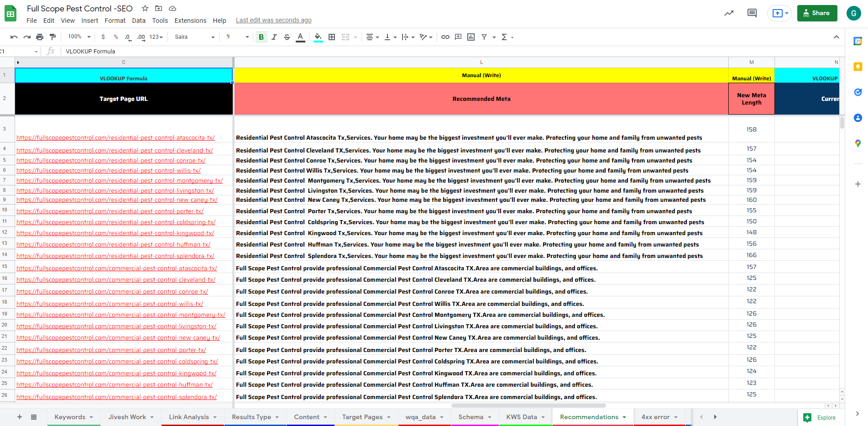
Task: Open the fill color picker
Action: 318,37
